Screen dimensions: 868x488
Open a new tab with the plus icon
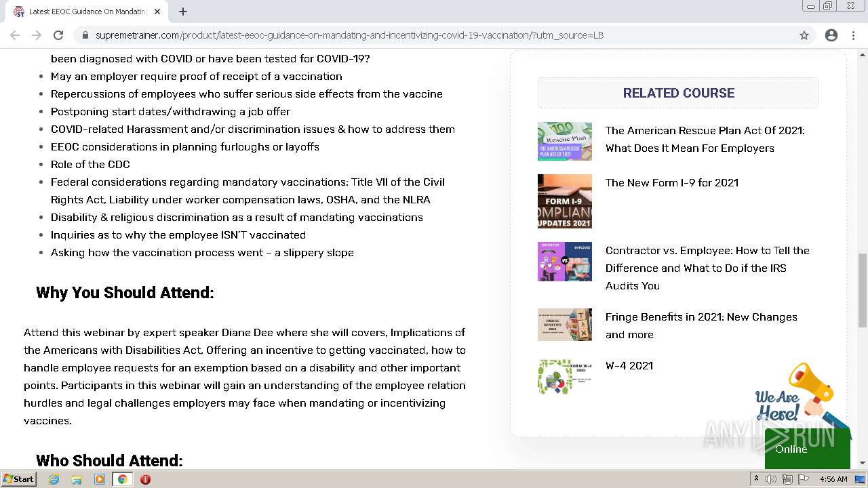point(183,12)
